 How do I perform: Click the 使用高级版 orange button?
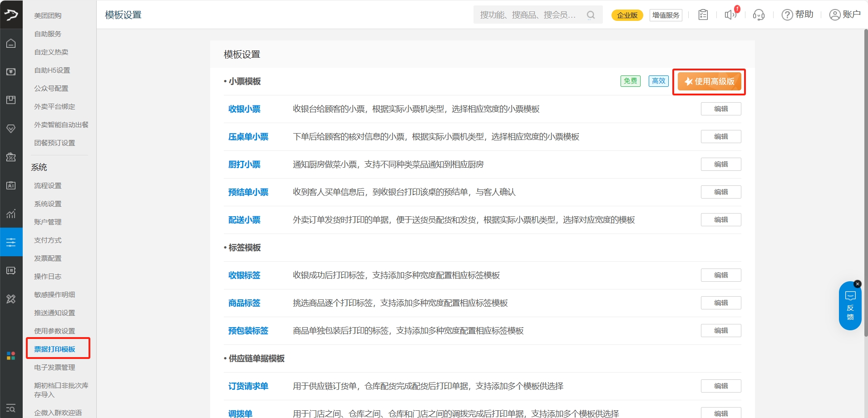(709, 82)
